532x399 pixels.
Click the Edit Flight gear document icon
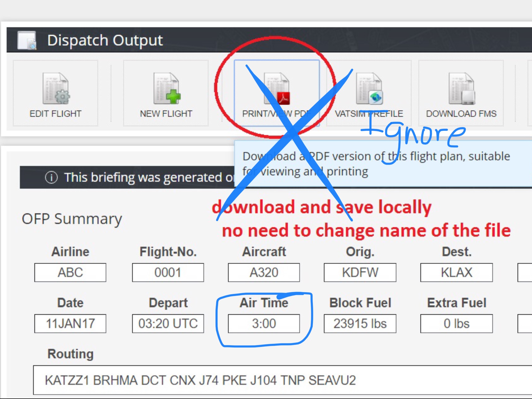coord(56,89)
